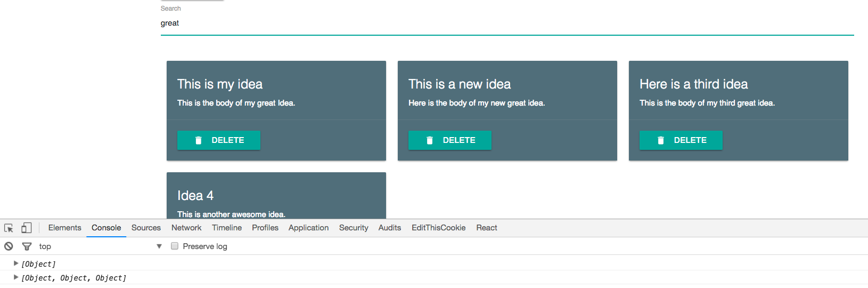Open the console filter funnel icon
This screenshot has width=868, height=288.
(x=27, y=246)
